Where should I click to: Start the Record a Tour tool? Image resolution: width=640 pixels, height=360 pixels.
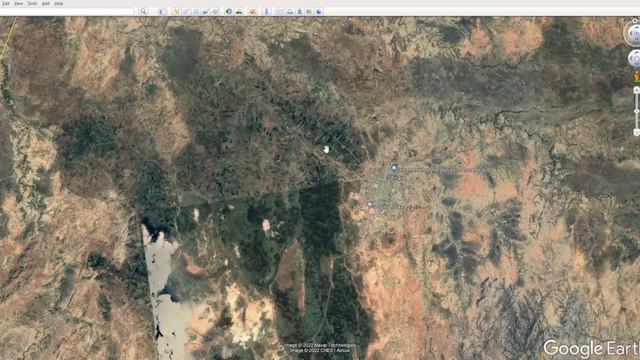[x=215, y=11]
